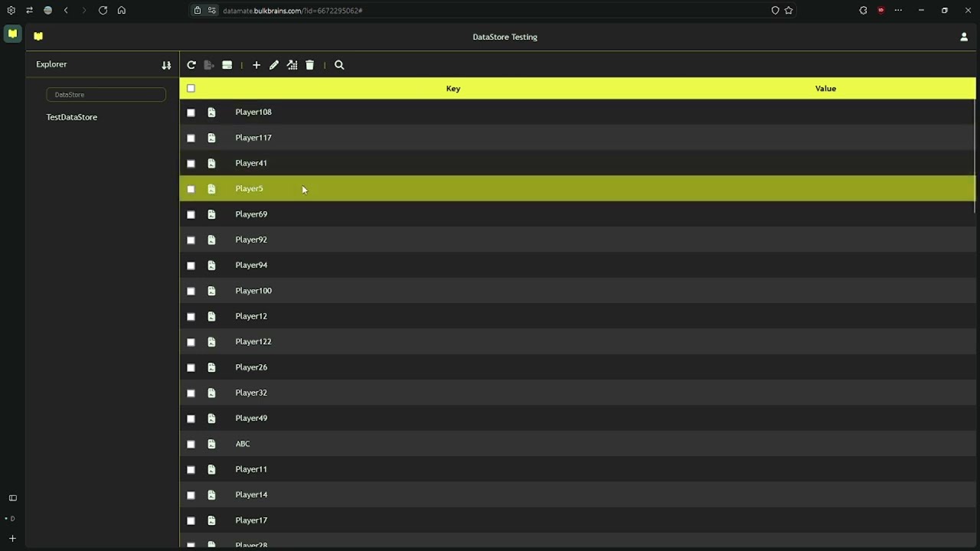Refresh the key list
The image size is (980, 551).
pos(191,65)
